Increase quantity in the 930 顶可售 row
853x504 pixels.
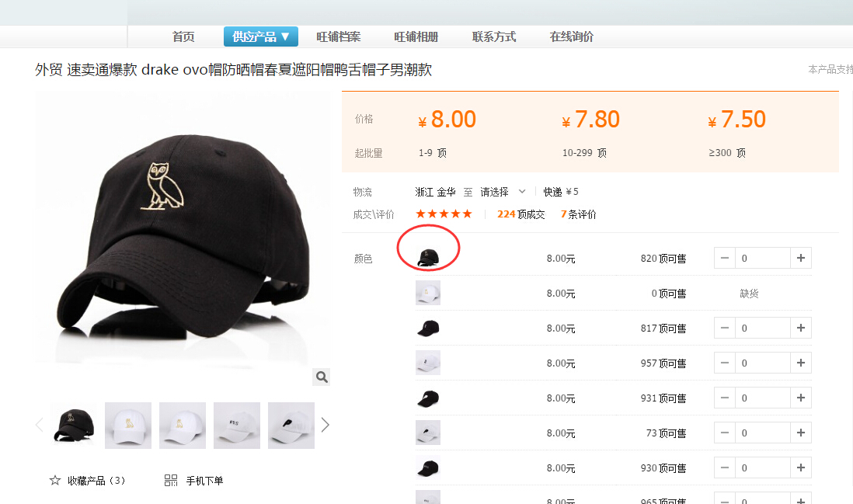click(x=801, y=468)
